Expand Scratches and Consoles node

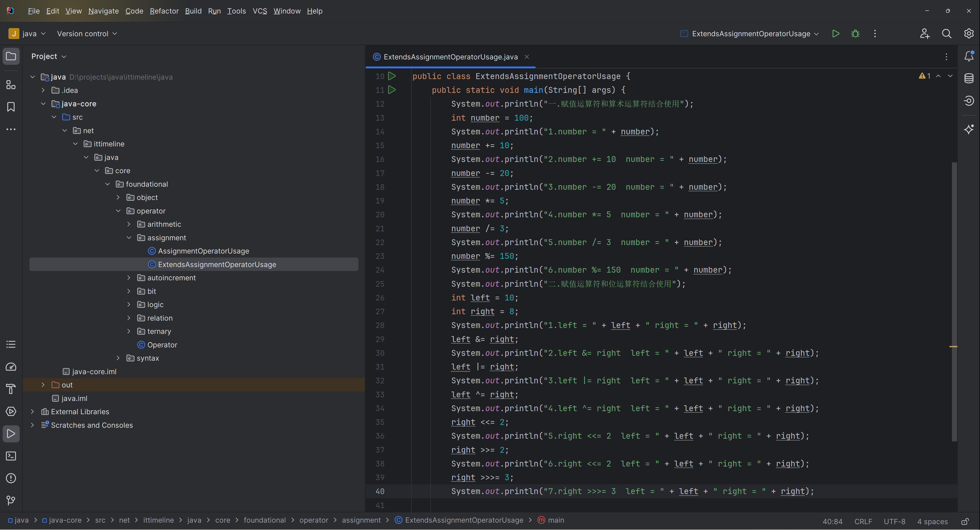pos(32,425)
